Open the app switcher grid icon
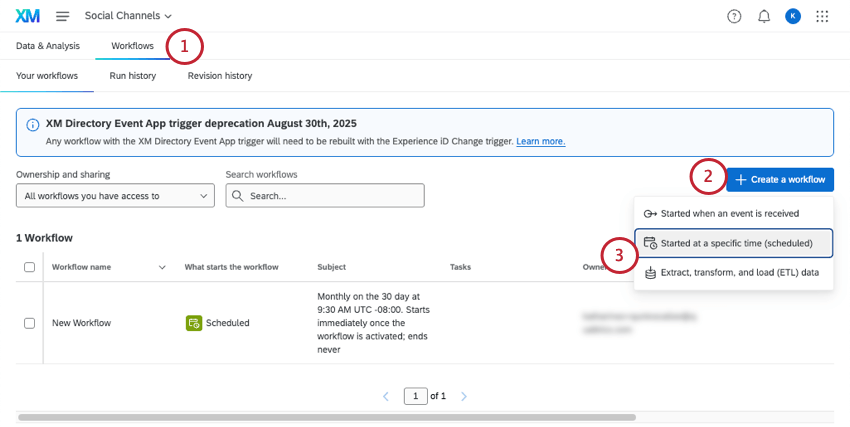Image resolution: width=850 pixels, height=427 pixels. (823, 16)
